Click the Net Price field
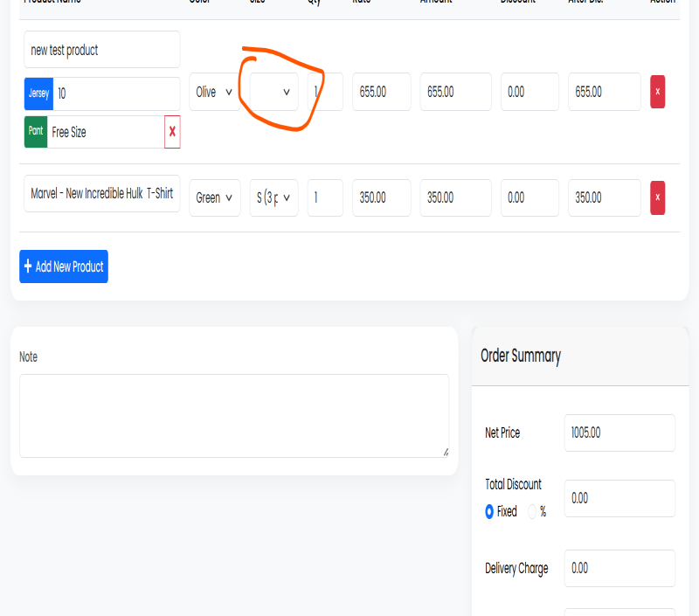The height and width of the screenshot is (616, 699). (x=619, y=433)
